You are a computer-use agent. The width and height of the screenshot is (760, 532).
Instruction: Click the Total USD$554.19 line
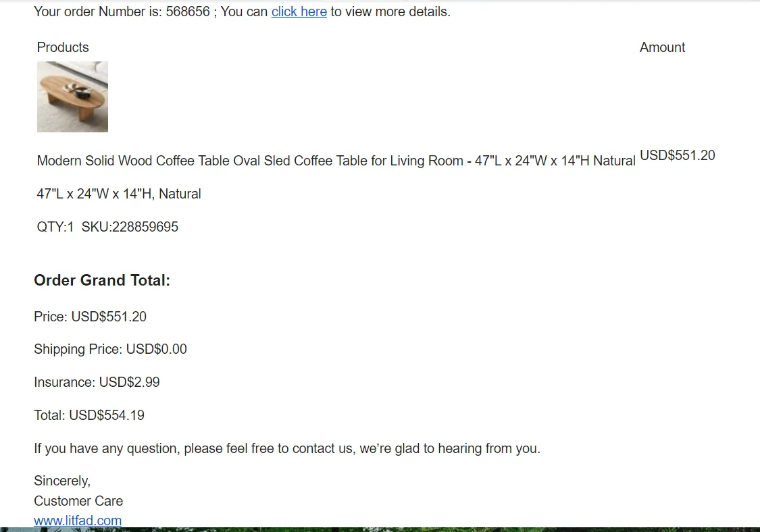(89, 415)
